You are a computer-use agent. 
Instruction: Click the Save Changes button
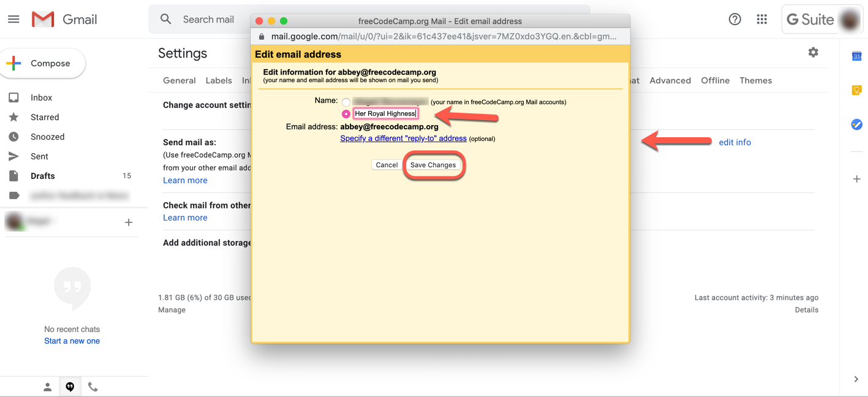tap(433, 165)
